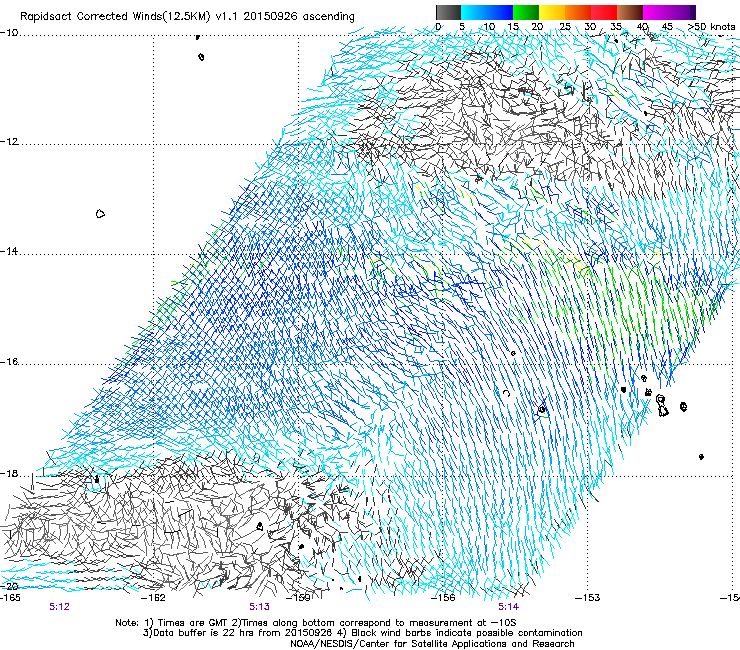Click the red 30-35 knots legend swatch
Image resolution: width=740 pixels, height=650 pixels.
pos(604,12)
